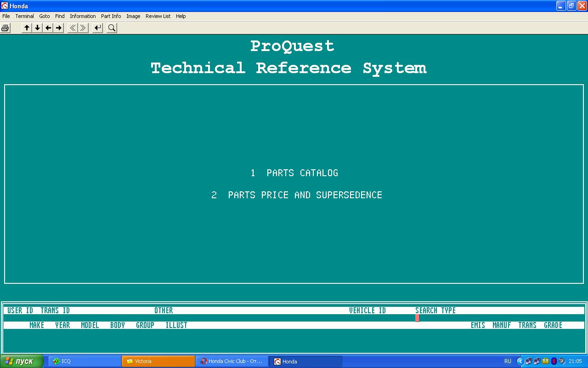Screen dimensions: 588x368
Task: Close the Honda window
Action: [x=582, y=6]
